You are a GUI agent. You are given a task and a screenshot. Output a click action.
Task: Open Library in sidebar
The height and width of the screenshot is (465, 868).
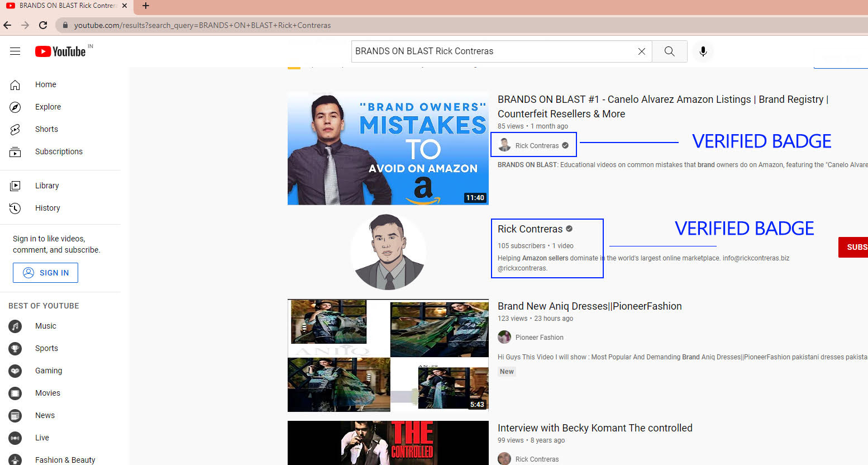pyautogui.click(x=60, y=186)
